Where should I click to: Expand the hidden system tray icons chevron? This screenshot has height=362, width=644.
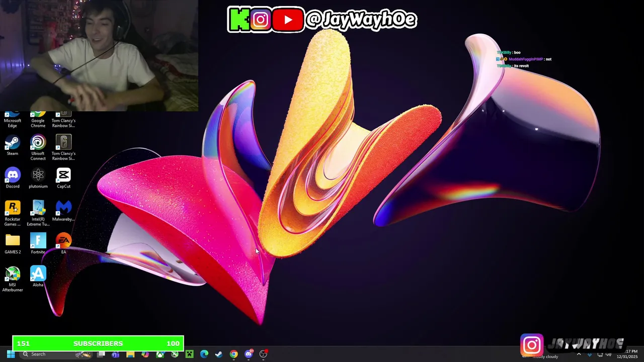(x=579, y=354)
